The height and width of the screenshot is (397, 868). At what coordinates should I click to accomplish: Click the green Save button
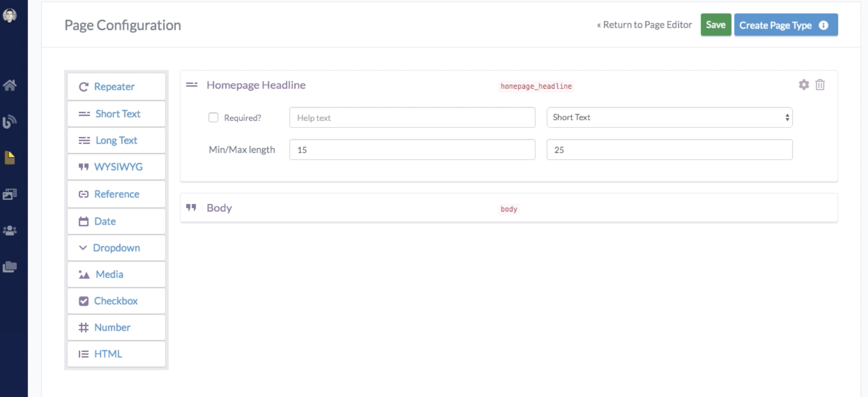click(x=716, y=25)
